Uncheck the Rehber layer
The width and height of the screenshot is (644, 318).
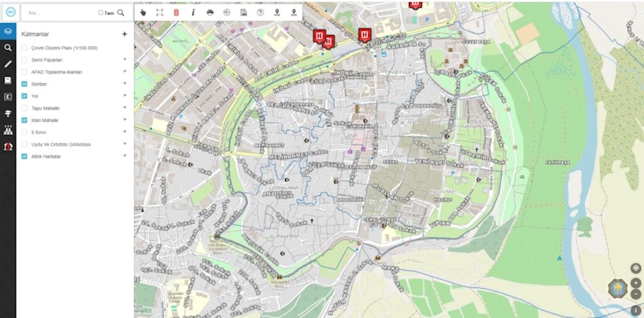pos(24,84)
